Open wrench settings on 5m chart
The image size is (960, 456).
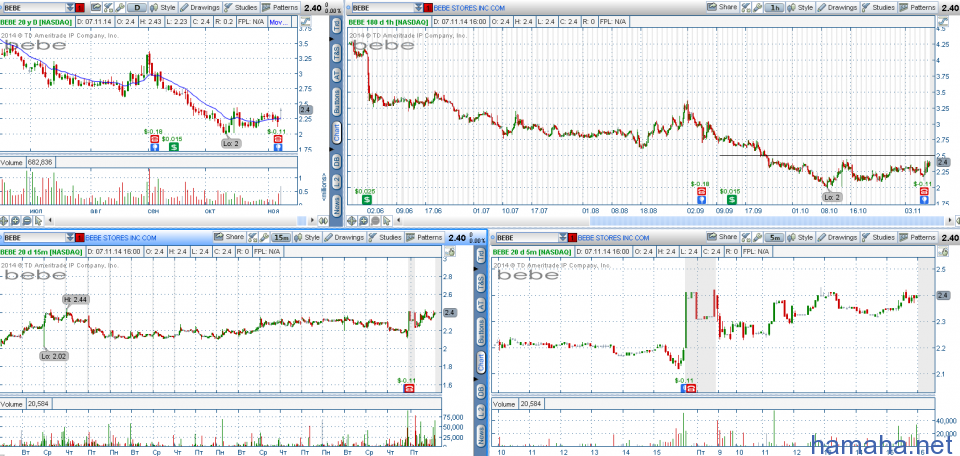758,237
